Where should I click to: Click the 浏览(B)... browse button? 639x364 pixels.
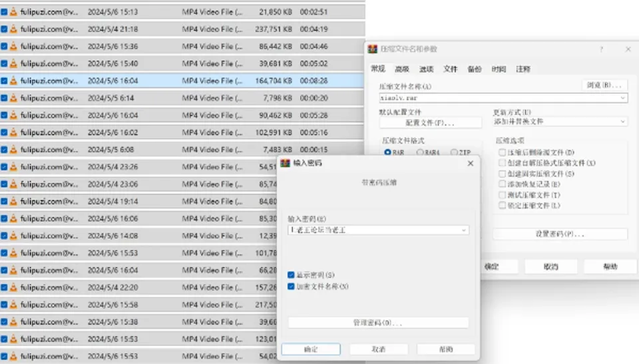(604, 85)
